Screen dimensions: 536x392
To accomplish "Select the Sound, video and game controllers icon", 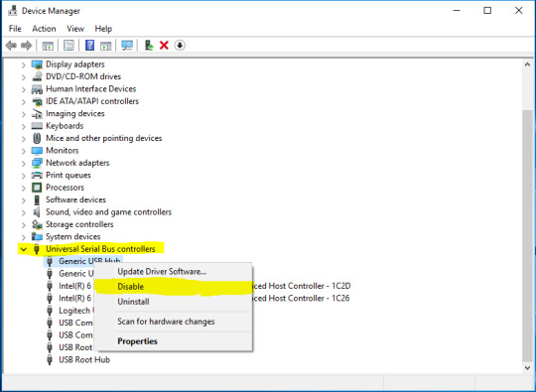I will pyautogui.click(x=37, y=212).
